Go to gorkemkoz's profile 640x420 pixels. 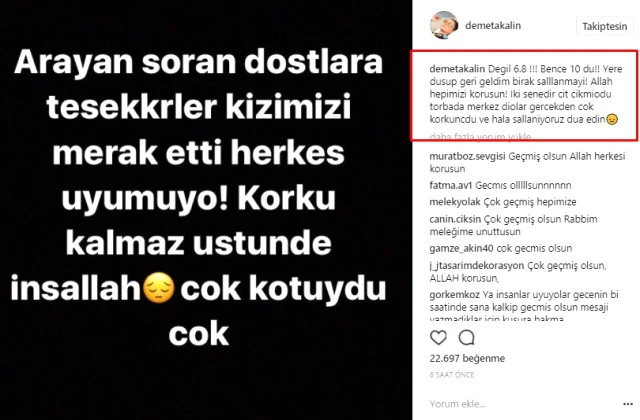pyautogui.click(x=454, y=295)
